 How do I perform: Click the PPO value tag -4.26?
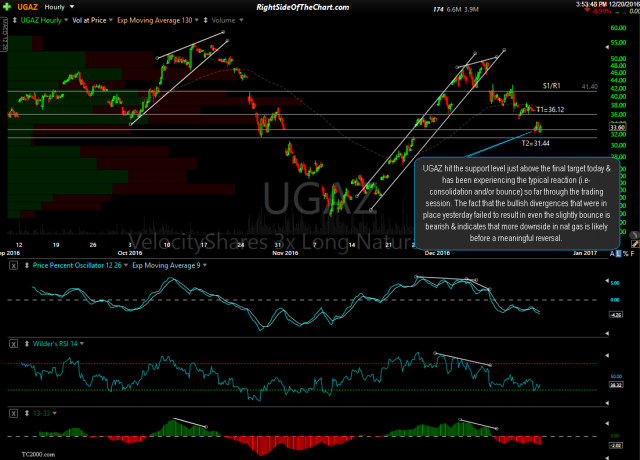click(616, 315)
